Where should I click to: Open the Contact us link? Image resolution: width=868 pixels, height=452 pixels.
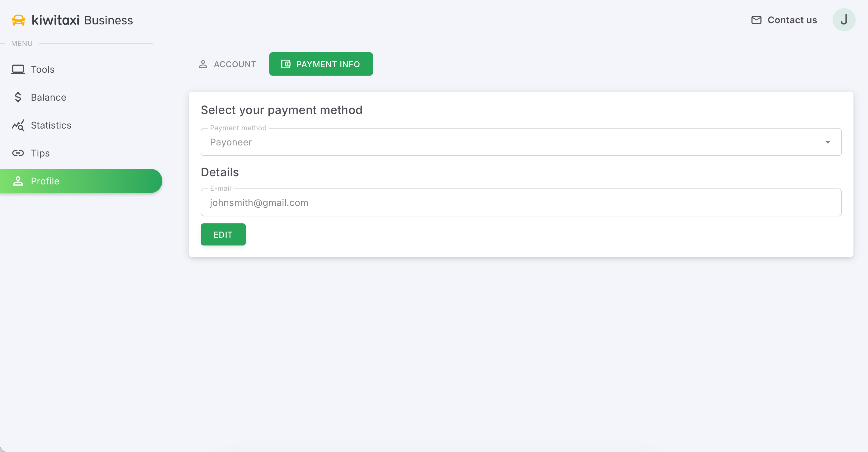tap(784, 20)
